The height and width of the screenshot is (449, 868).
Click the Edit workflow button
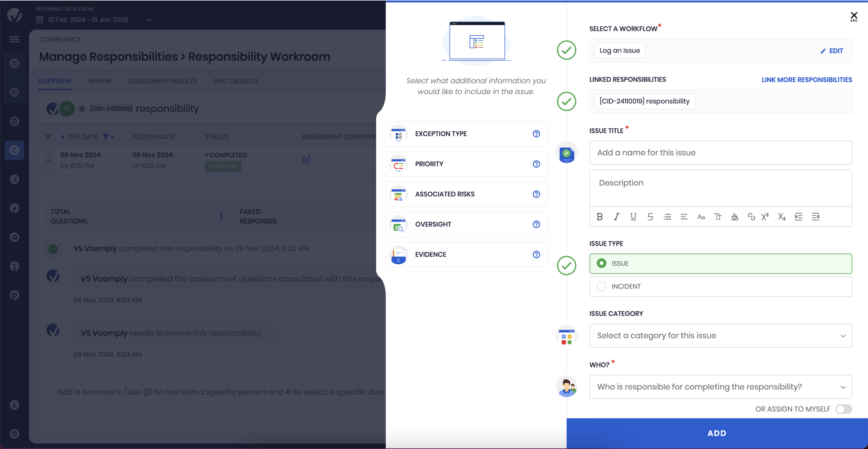tap(832, 51)
